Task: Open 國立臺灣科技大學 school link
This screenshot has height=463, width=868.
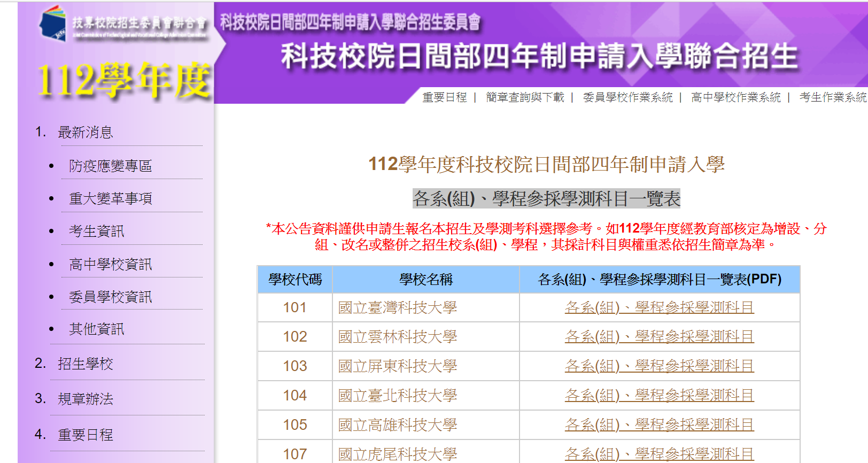Action: (x=398, y=307)
